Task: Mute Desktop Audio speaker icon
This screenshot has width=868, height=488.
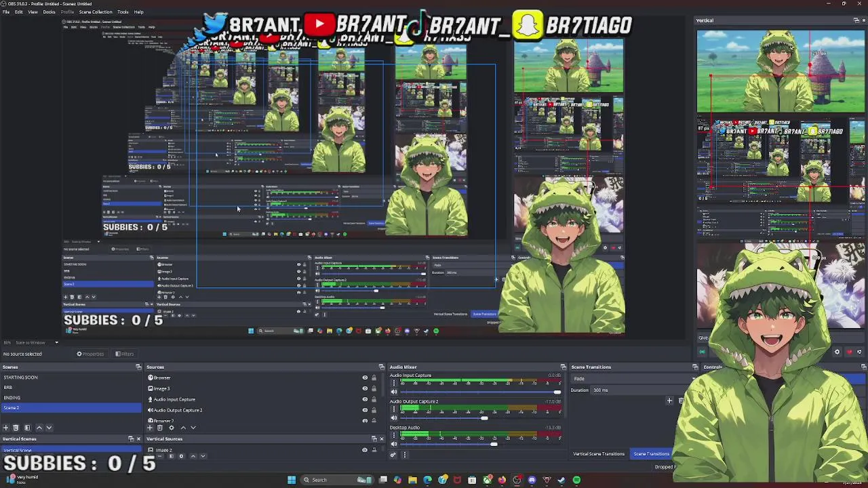Action: [x=393, y=444]
